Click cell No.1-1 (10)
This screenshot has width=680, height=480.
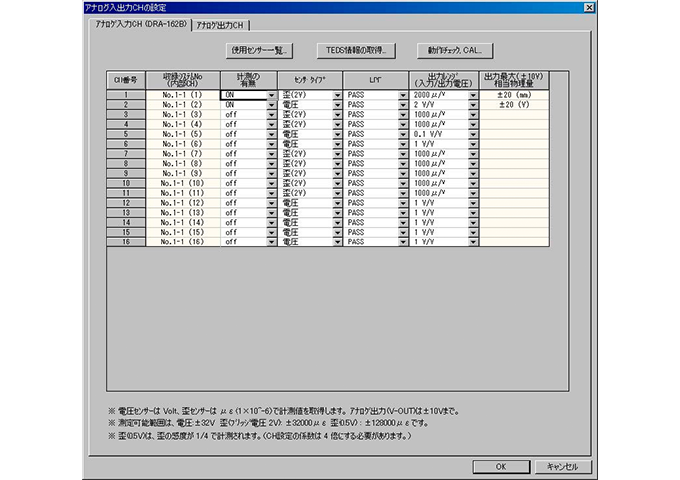[183, 183]
